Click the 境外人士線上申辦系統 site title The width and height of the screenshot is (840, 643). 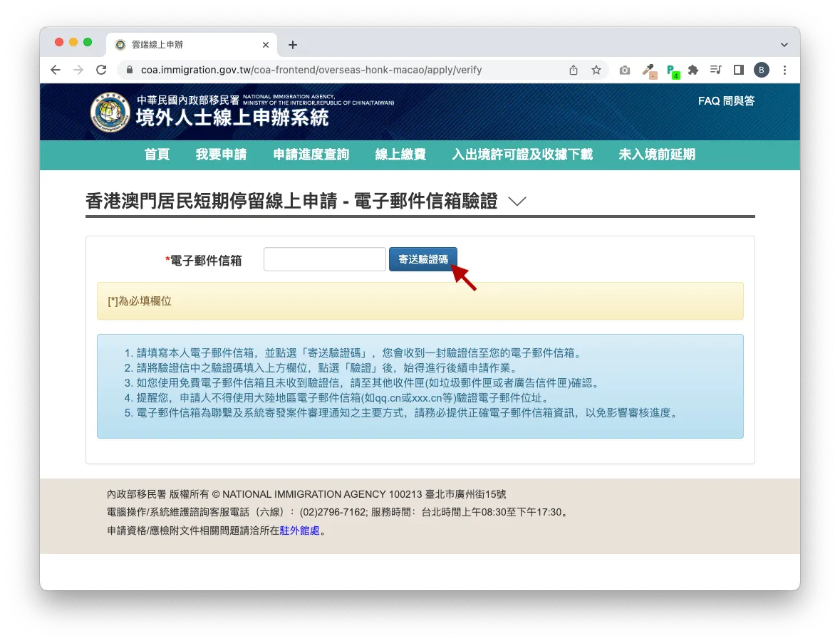tap(232, 117)
